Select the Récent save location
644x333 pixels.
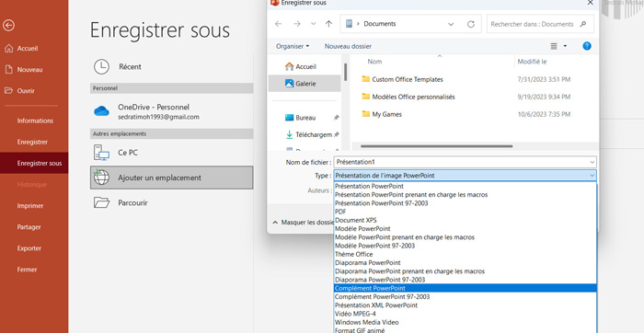pyautogui.click(x=171, y=66)
